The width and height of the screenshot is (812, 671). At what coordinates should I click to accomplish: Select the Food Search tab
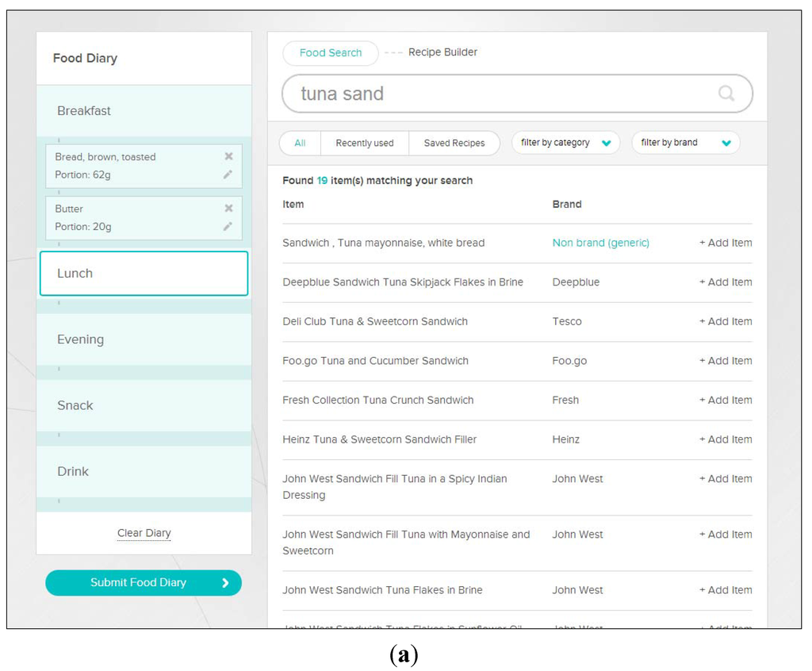331,53
